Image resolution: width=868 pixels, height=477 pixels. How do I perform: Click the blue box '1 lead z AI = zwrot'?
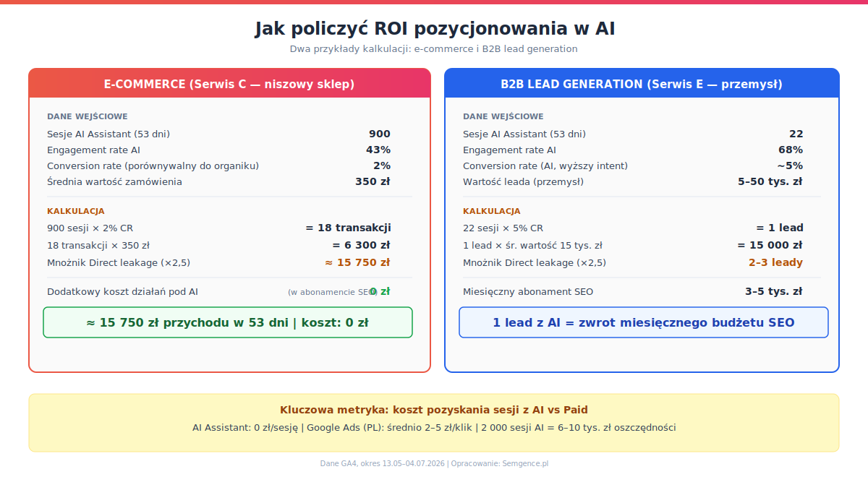tap(644, 322)
